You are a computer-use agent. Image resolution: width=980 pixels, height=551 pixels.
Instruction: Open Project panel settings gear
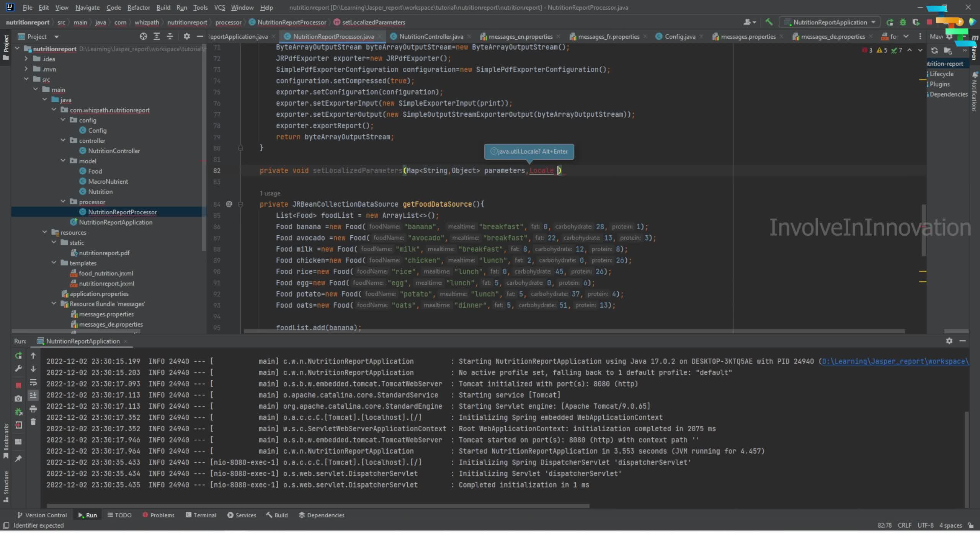[186, 36]
